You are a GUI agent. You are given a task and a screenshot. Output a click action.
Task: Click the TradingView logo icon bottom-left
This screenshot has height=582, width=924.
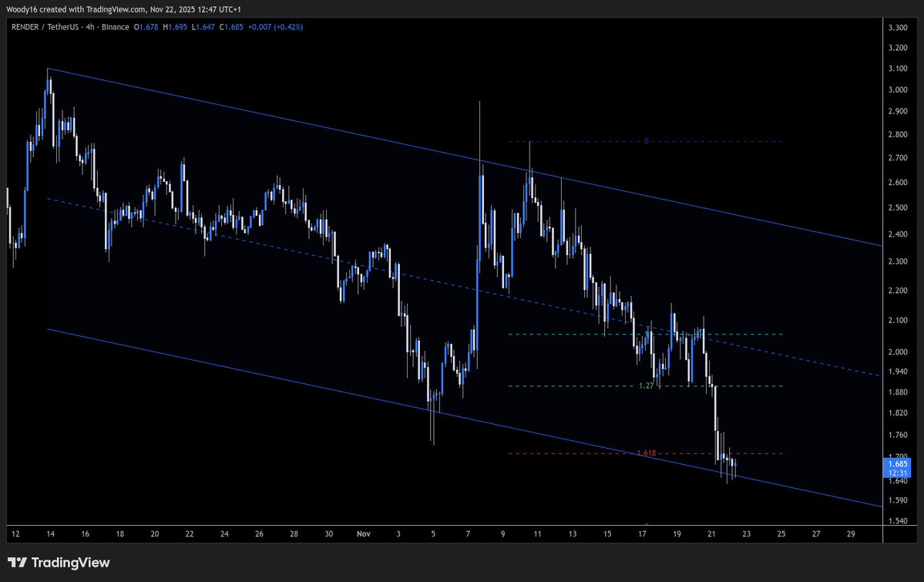[16, 563]
